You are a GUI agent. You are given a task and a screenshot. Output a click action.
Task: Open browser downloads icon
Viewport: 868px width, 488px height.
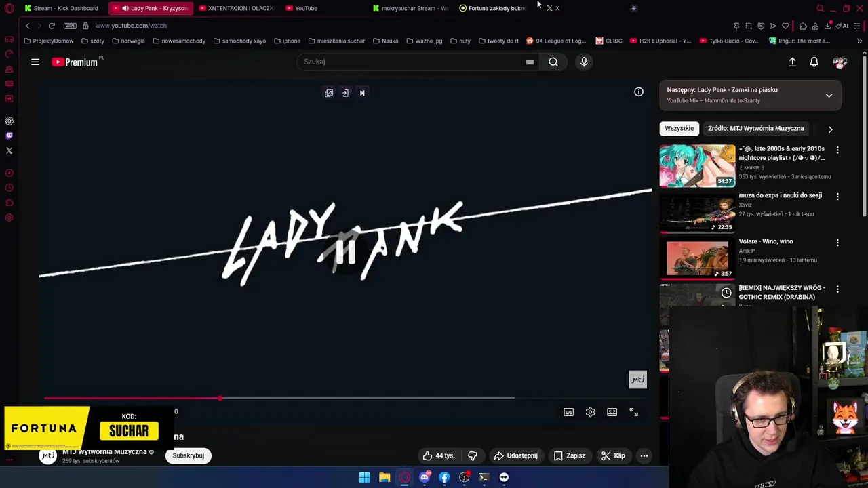tap(827, 26)
